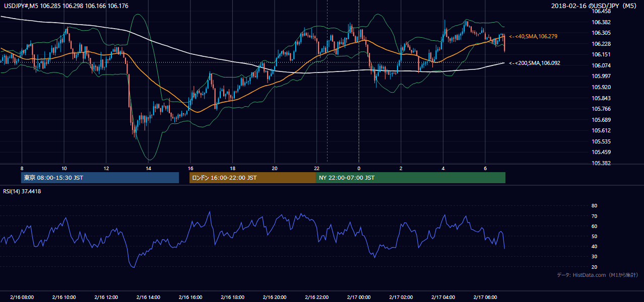Screen dimensions: 644x302
Task: Click hour label 18 on price chart axis
Action: coord(232,168)
